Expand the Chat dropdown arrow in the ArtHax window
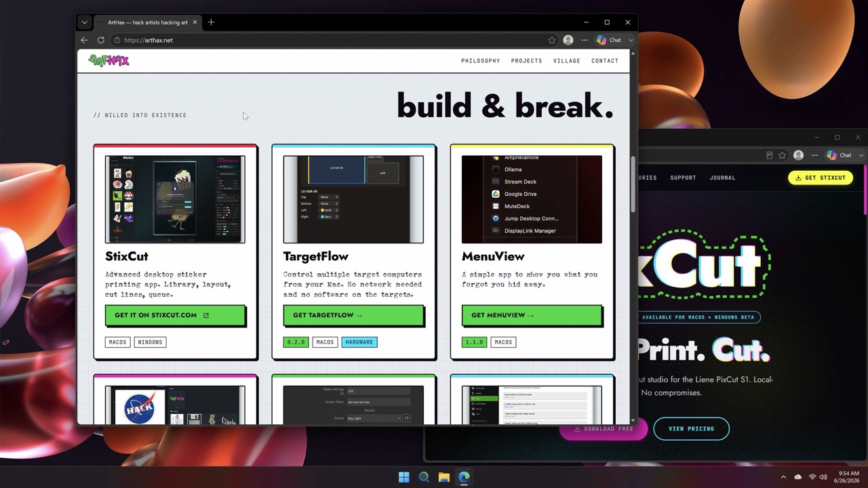Image resolution: width=868 pixels, height=488 pixels. click(631, 40)
